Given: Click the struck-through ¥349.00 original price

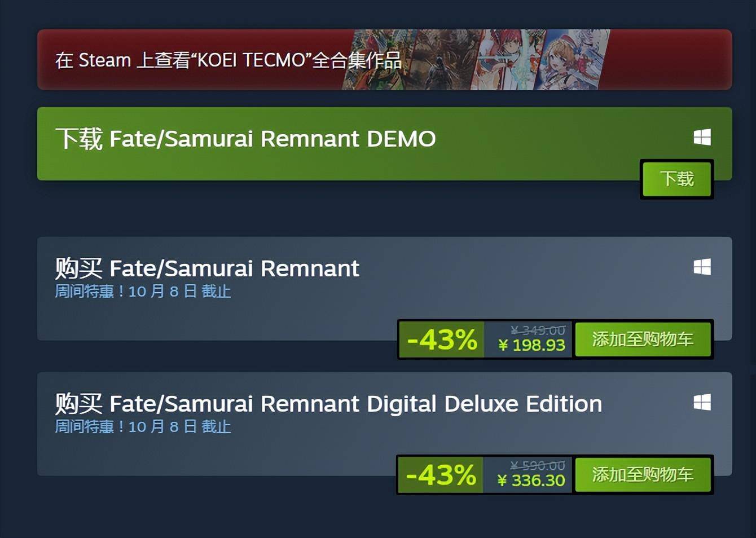Looking at the screenshot, I should (538, 330).
